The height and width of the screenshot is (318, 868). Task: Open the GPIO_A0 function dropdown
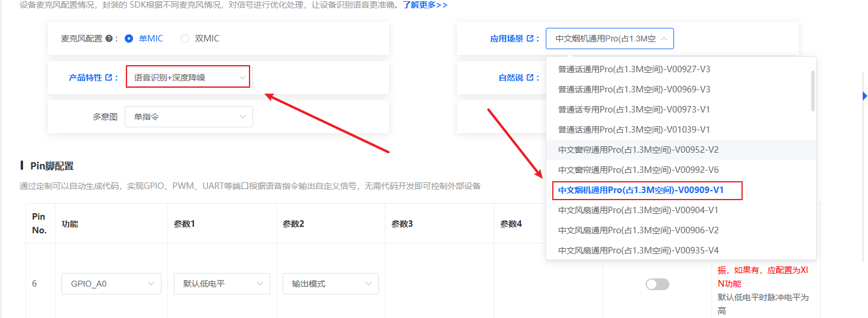(111, 284)
